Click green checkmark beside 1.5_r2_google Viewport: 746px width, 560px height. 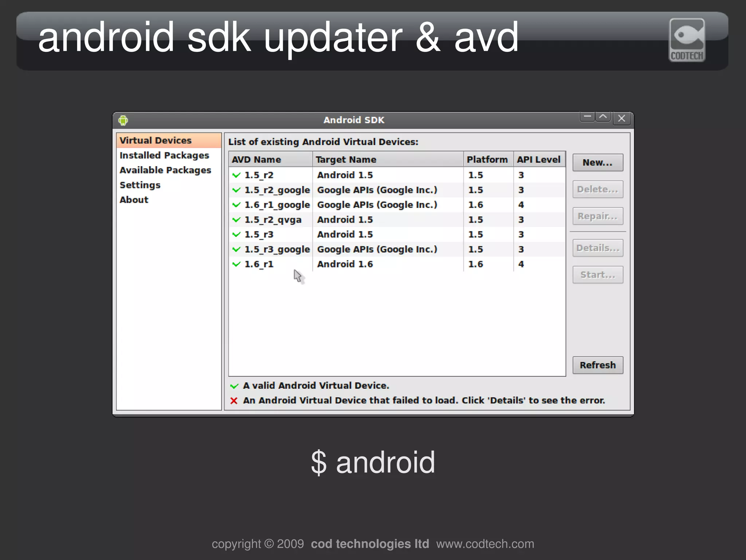236,190
